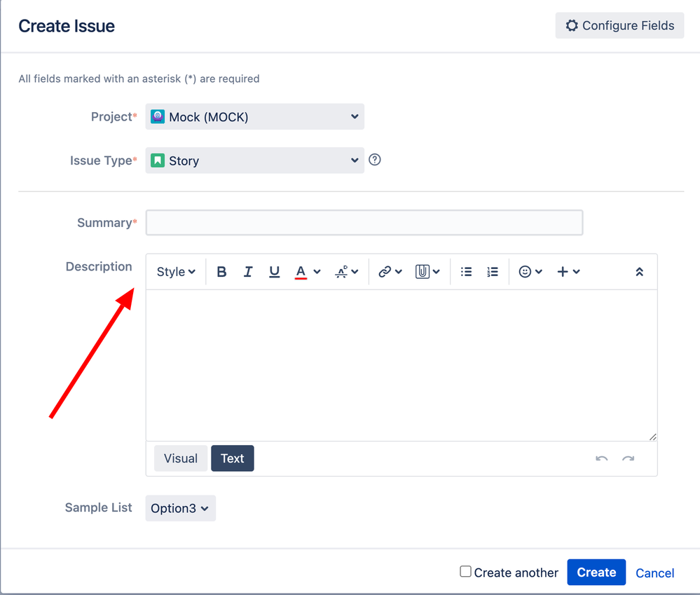Click inside the Description text area
Screen dimensions: 700x595
point(402,366)
